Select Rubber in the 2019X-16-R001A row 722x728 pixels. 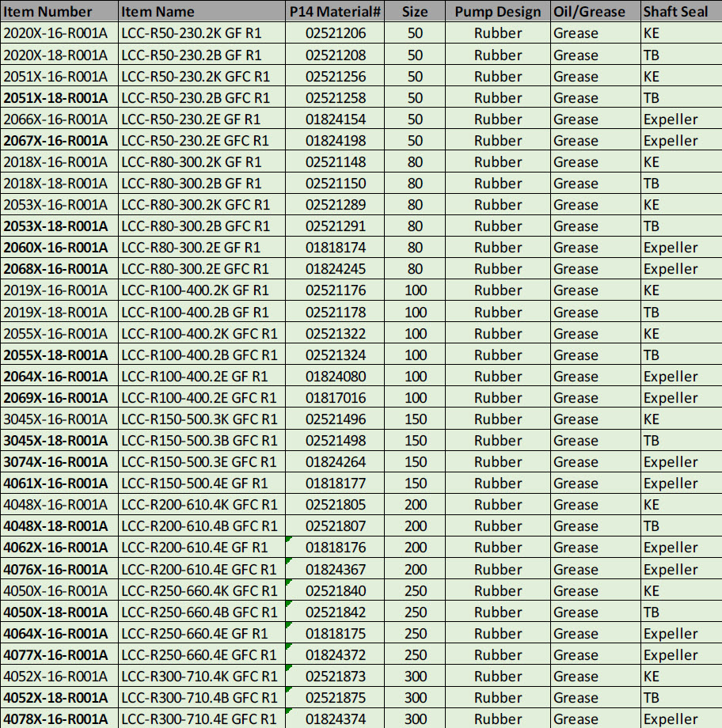(498, 290)
